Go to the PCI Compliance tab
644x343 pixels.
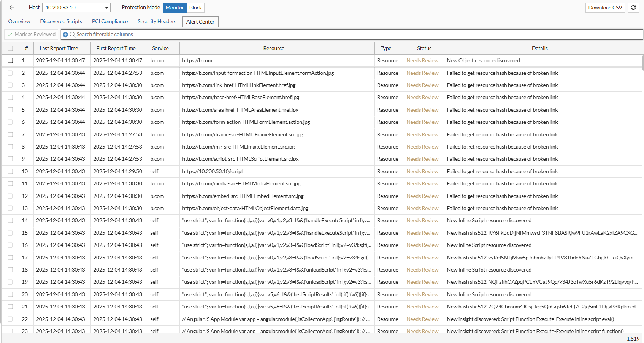pos(110,22)
